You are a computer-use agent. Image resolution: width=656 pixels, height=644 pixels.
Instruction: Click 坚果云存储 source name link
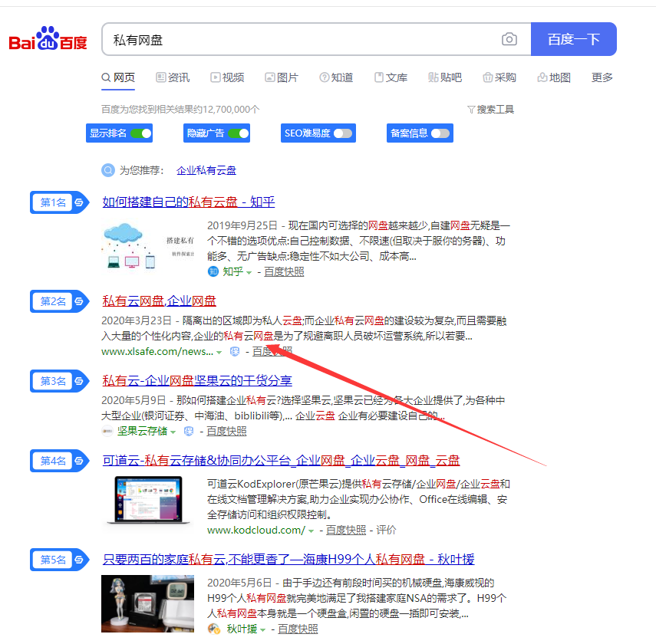click(142, 431)
